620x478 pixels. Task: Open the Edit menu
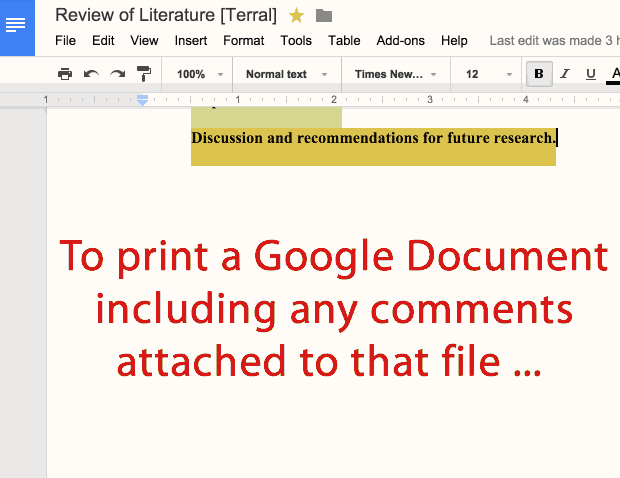click(x=103, y=40)
